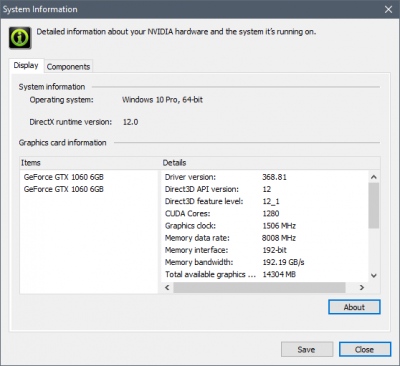
Task: Switch to the Components tab
Action: coord(68,67)
